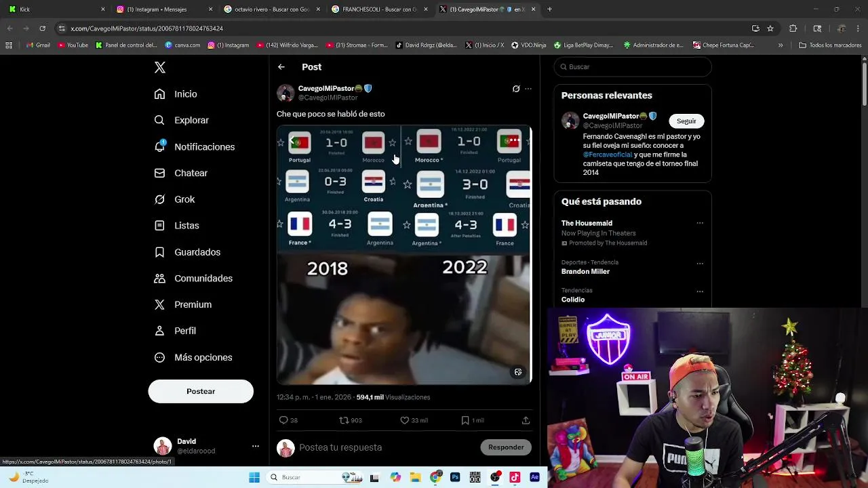Screen dimensions: 868x488
Task: Open Brandon Miller trend options
Action: point(700,264)
